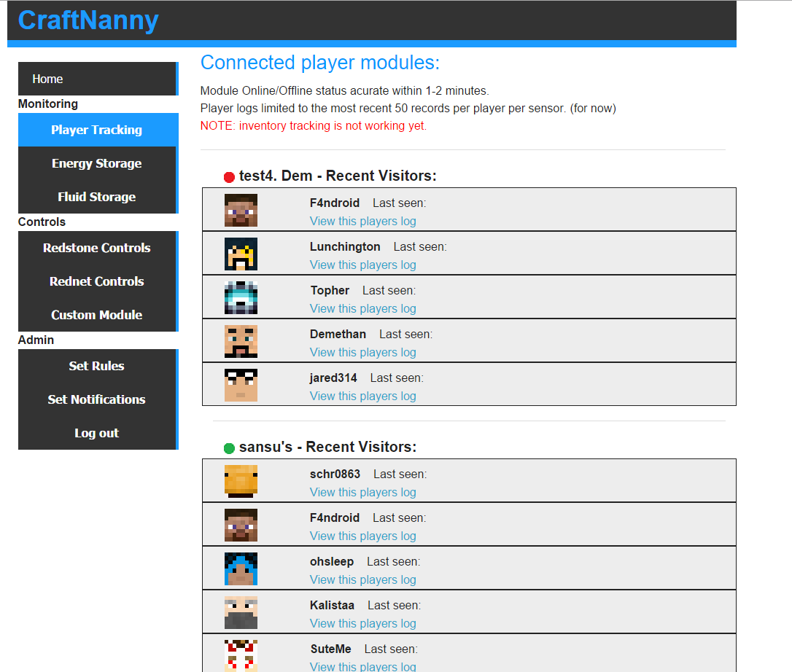Viewport: 792px width, 672px height.
Task: Click Kalistaa's player head avatar
Action: [x=241, y=612]
